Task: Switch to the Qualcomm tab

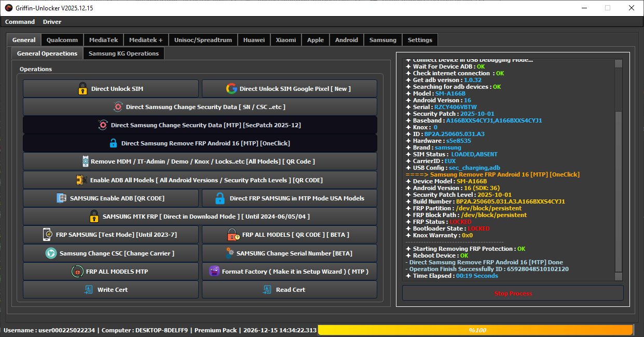Action: [62, 40]
